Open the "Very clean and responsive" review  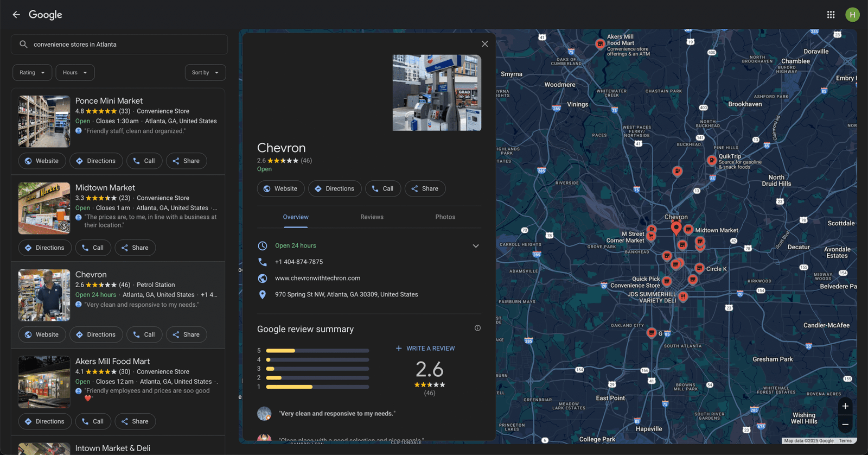click(337, 414)
